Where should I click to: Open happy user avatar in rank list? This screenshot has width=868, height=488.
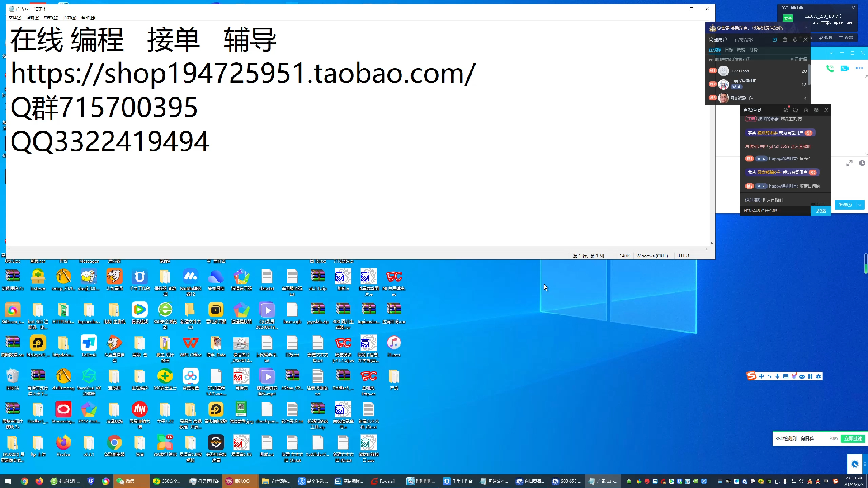click(x=724, y=84)
